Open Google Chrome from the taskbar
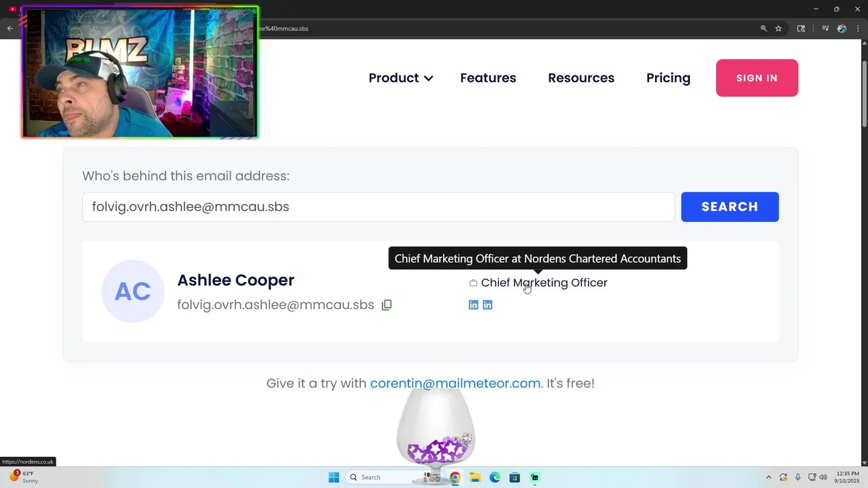 [x=455, y=477]
